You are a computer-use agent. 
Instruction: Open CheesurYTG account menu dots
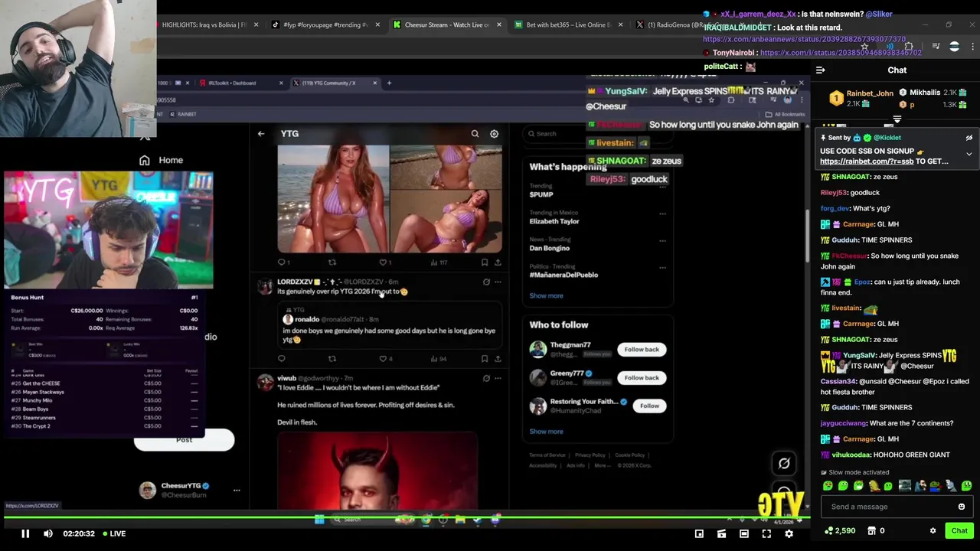pyautogui.click(x=237, y=490)
